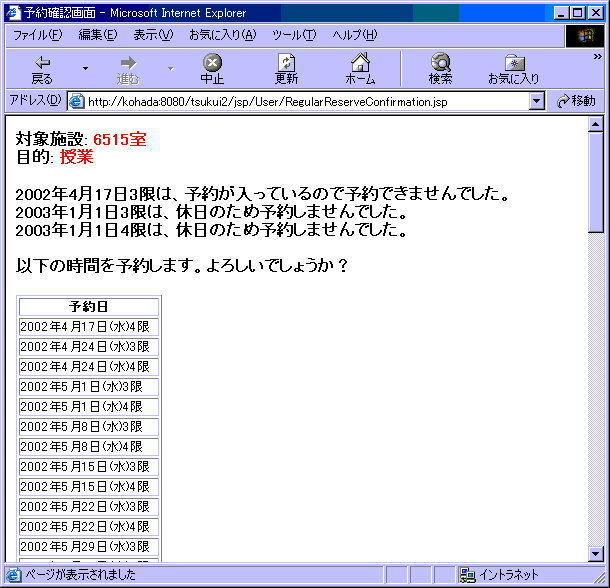Click the vertical scrollbar down arrow
Viewport: 610px width, 588px height.
click(596, 553)
